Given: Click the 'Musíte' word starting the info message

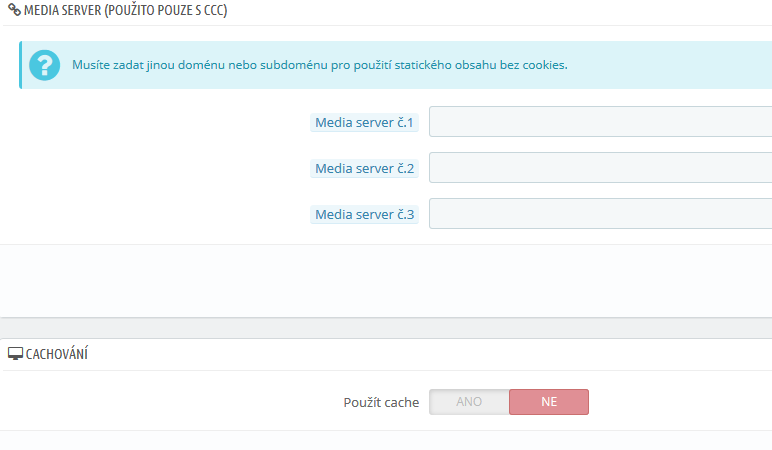Looking at the screenshot, I should (x=92, y=65).
